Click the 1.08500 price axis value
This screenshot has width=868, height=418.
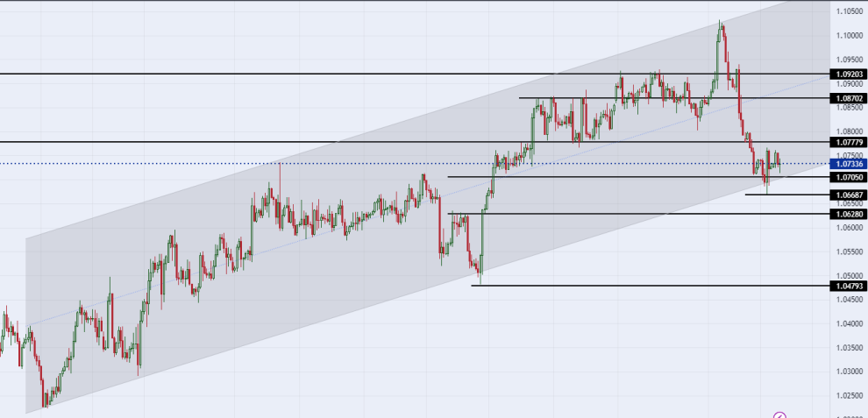[850, 108]
